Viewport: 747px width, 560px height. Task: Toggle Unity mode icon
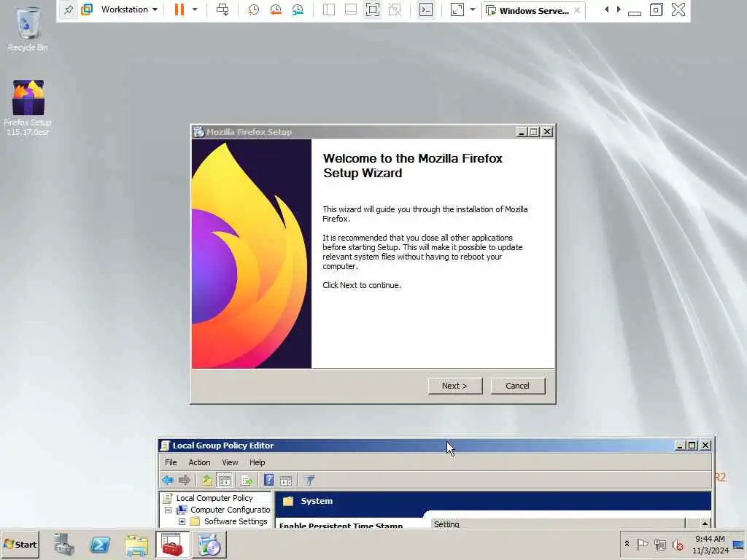coord(395,9)
